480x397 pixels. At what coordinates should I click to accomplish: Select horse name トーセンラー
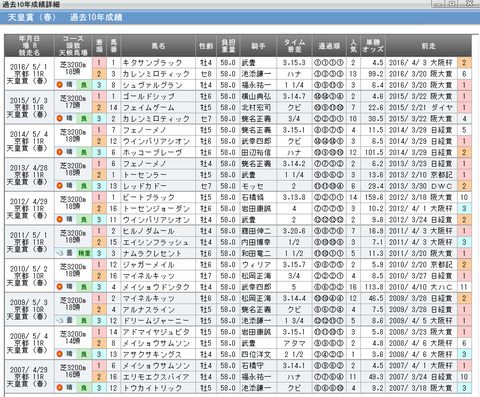point(145,175)
